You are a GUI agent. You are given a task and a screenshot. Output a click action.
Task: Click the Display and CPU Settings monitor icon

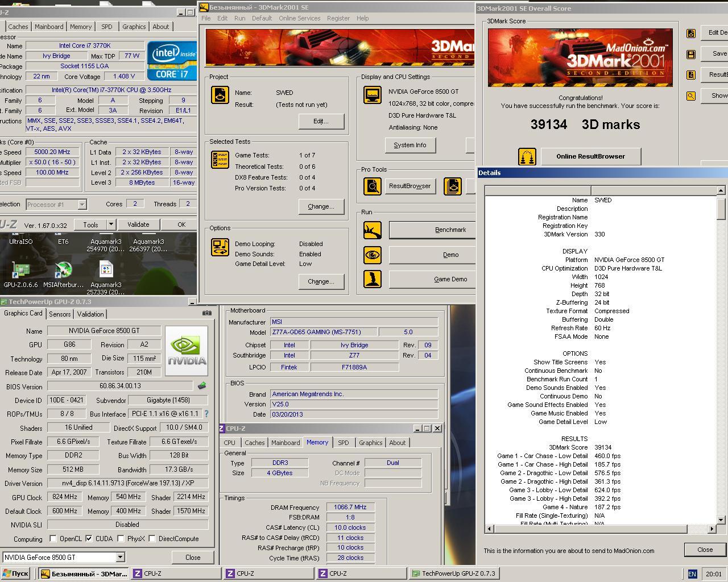click(373, 95)
